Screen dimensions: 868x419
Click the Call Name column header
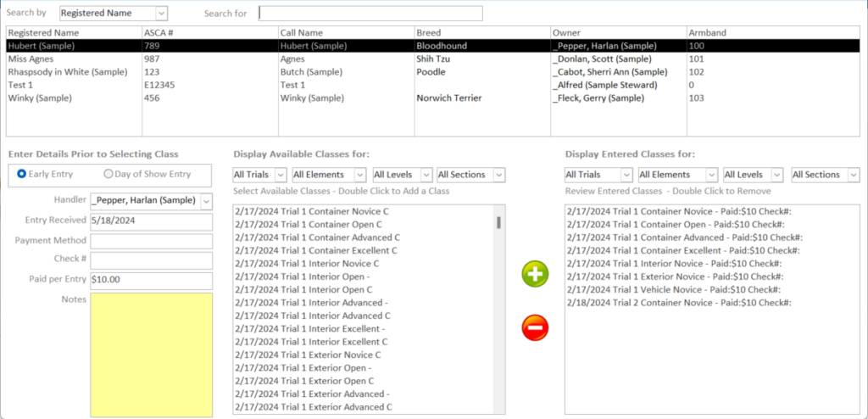click(x=347, y=33)
